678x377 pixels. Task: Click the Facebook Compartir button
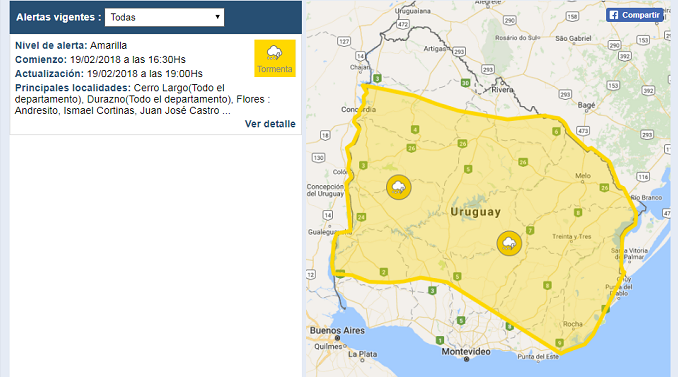coord(634,15)
